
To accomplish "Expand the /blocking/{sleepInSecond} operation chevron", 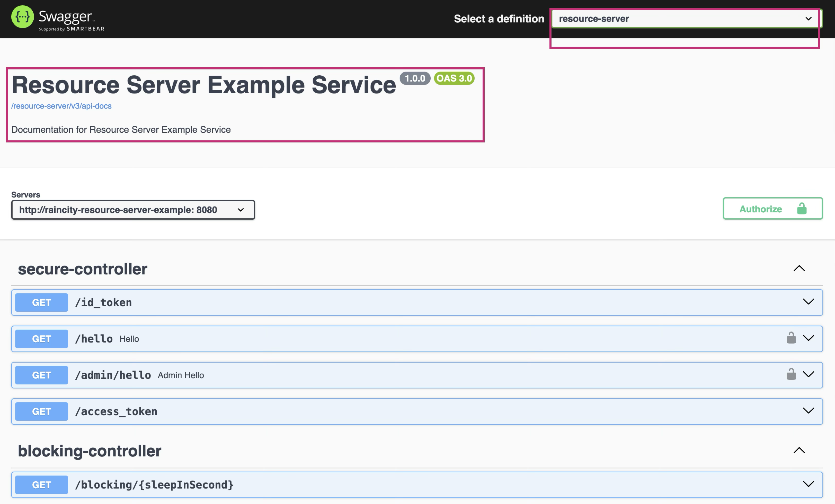I will (x=808, y=484).
